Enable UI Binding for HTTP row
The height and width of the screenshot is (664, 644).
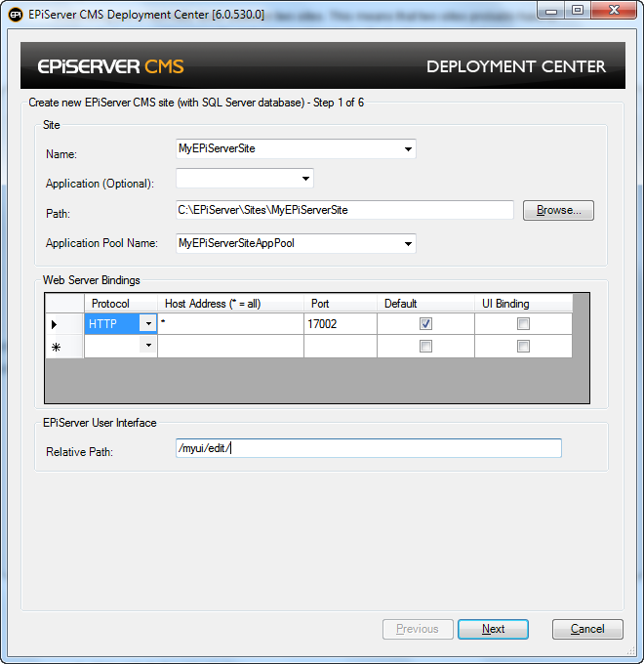coord(523,324)
